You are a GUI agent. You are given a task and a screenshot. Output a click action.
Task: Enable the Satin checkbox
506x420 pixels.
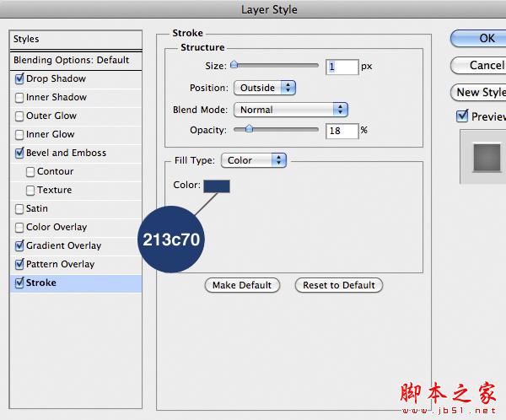point(19,209)
